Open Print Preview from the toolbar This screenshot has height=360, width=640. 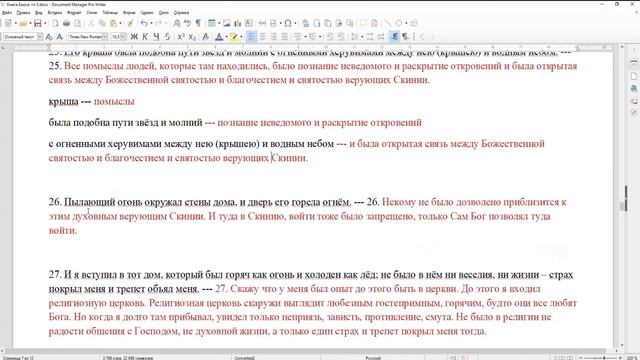pos(77,23)
